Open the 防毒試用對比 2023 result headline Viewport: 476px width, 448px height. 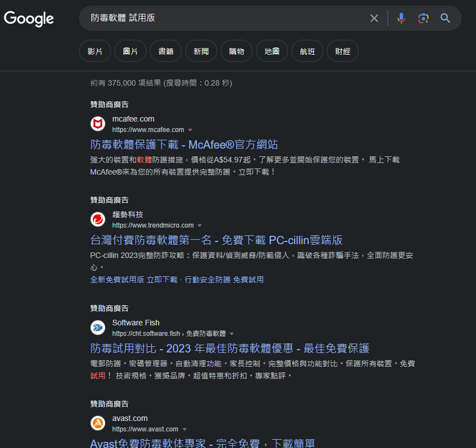coord(230,348)
